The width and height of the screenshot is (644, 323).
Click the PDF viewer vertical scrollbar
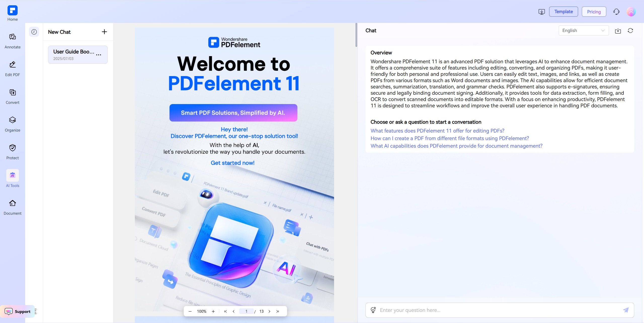coord(356,35)
